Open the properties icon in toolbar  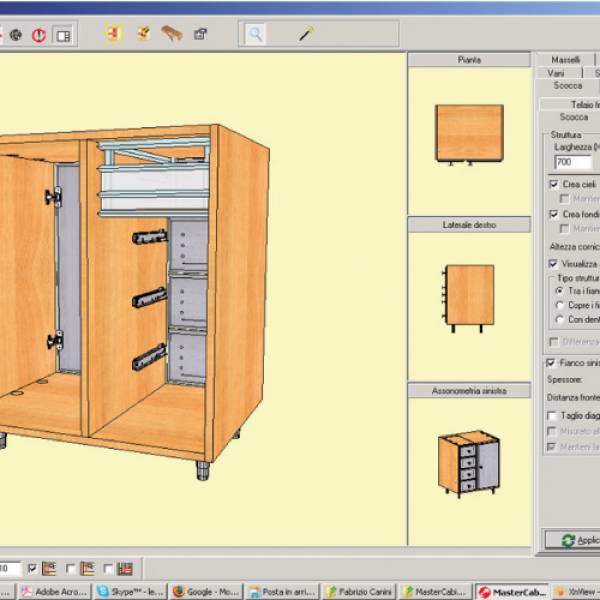pyautogui.click(x=201, y=34)
